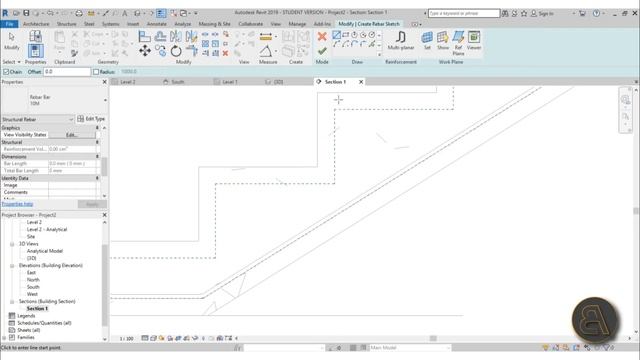Collapse the Elevations (Building Elevation) node

coord(12,266)
